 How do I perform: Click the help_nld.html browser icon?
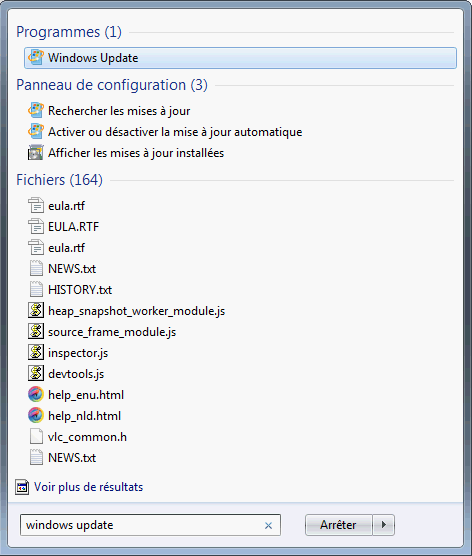pos(36,416)
